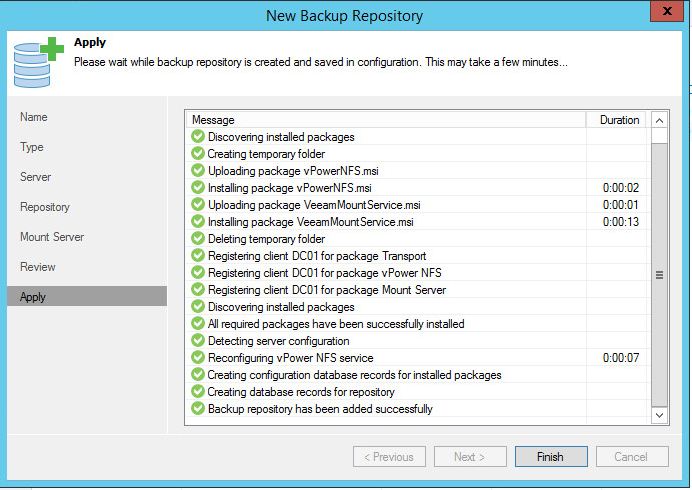Click success icon for Uploading package VeeamMountService.msi
Image resolution: width=692 pixels, height=490 pixels.
(x=197, y=205)
